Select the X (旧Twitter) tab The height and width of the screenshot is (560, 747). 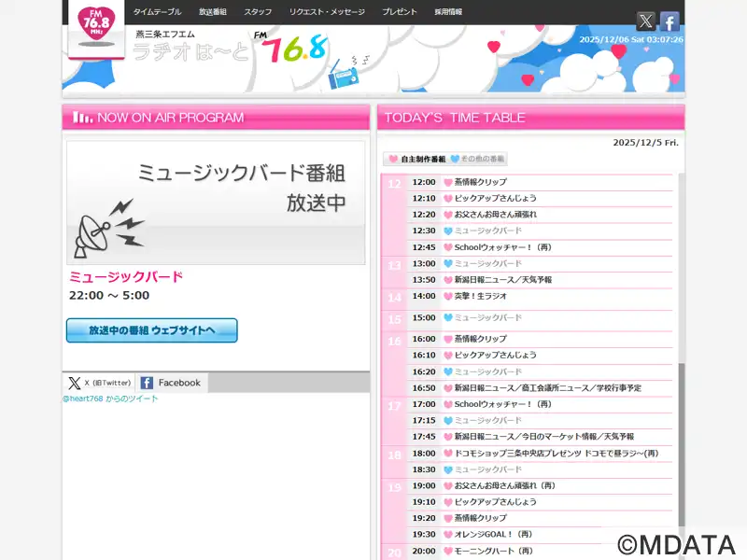(x=100, y=383)
